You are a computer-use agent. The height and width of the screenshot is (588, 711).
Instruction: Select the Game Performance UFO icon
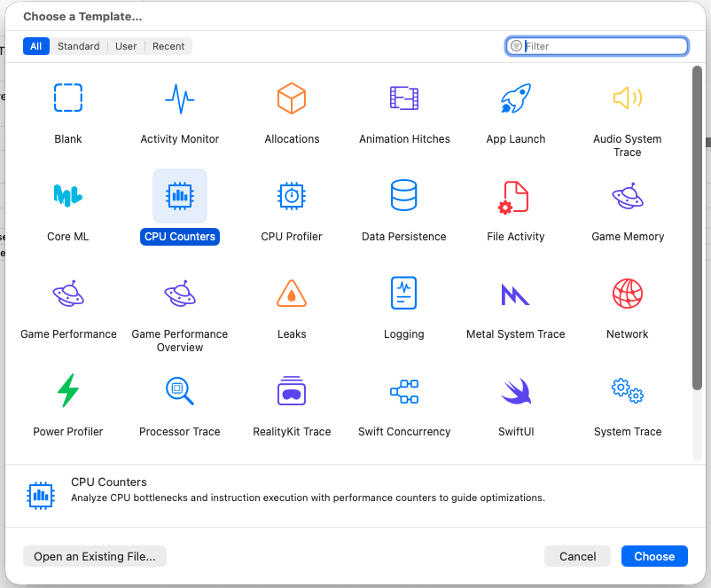click(x=68, y=294)
